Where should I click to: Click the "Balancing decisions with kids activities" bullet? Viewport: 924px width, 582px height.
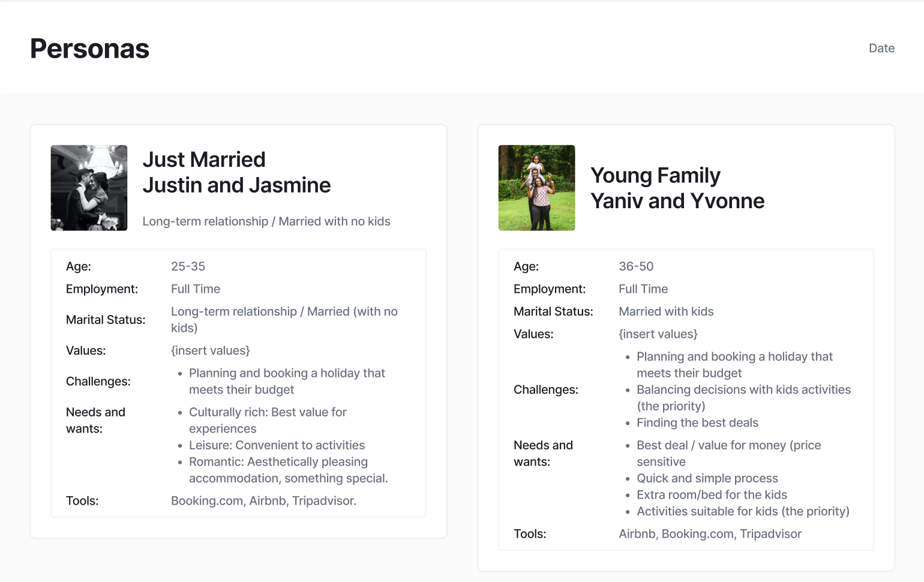[x=743, y=390]
